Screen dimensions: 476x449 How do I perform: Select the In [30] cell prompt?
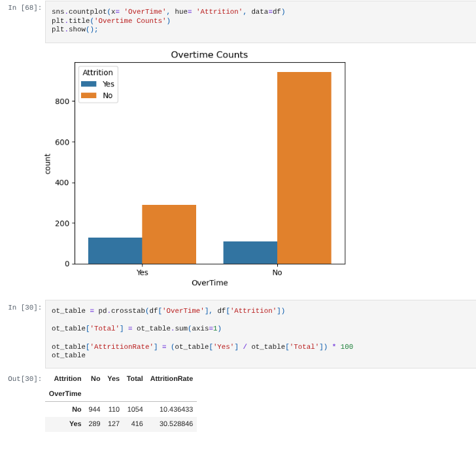25,308
